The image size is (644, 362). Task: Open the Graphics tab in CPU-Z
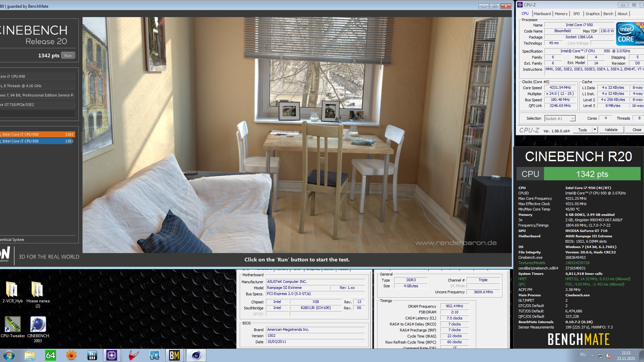(x=592, y=14)
